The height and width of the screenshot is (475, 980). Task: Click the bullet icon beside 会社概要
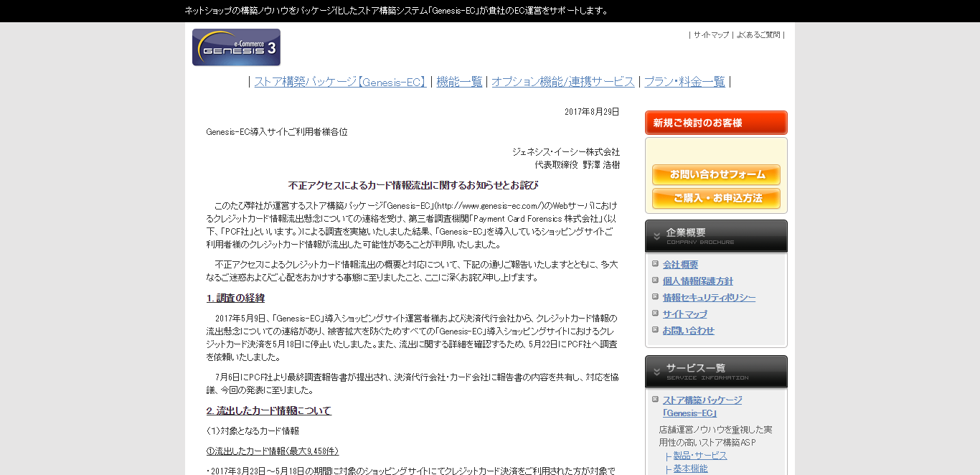655,263
